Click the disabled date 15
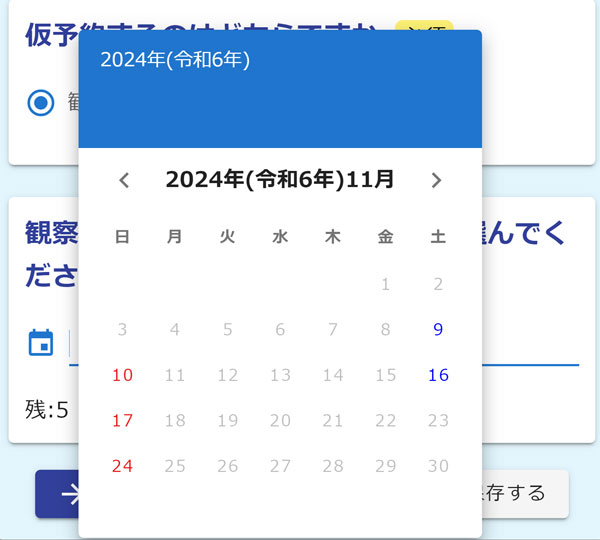 386,375
